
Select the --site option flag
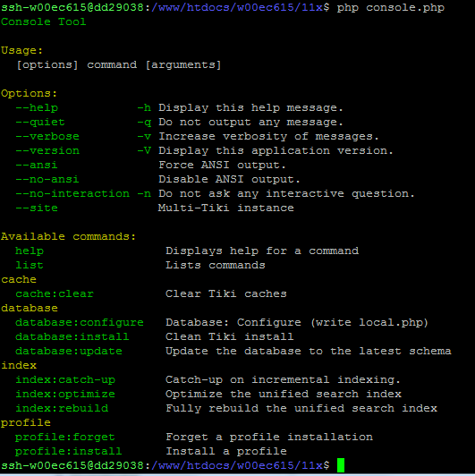click(x=37, y=208)
